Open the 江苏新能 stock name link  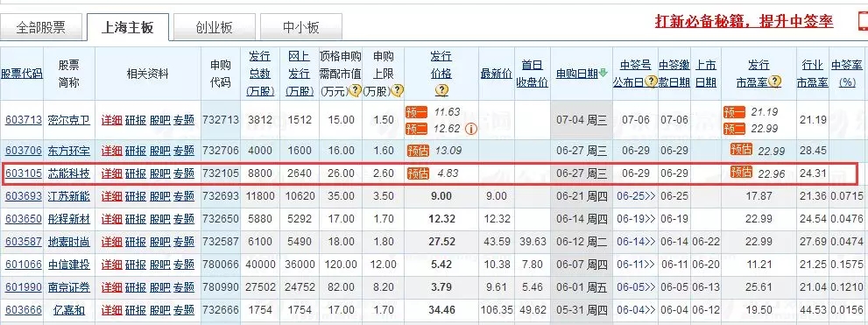pyautogui.click(x=68, y=196)
